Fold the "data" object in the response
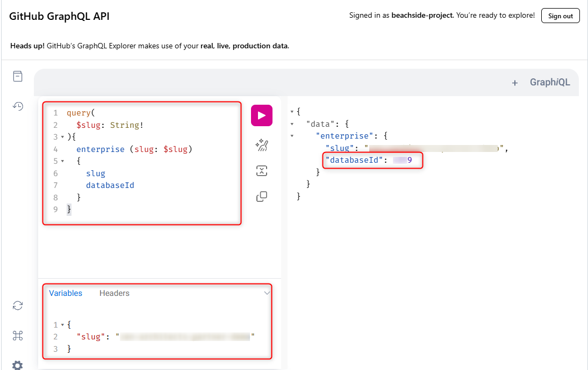The height and width of the screenshot is (370, 588). coord(292,124)
